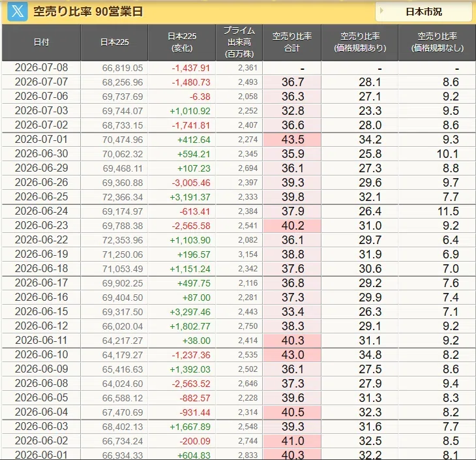Select the date cell 2026-07-01
Viewport: 476px width, 460px height.
tap(41, 139)
